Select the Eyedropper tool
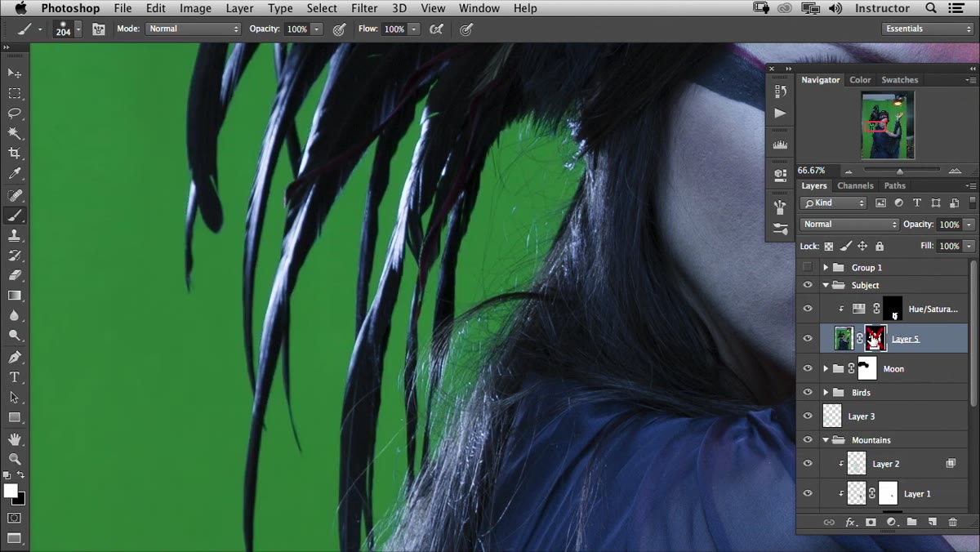 point(15,174)
